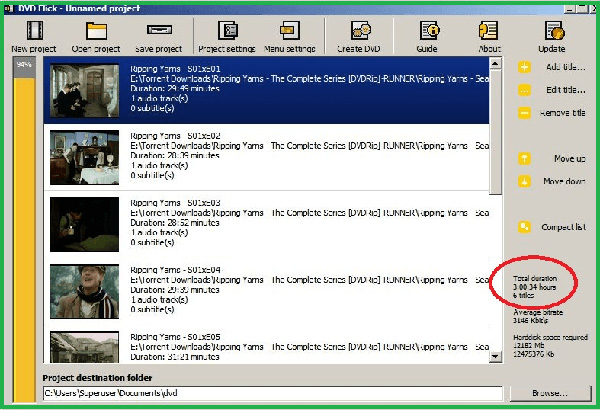Screen dimensions: 600x410
Task: Click the Update icon
Action: coord(554,30)
